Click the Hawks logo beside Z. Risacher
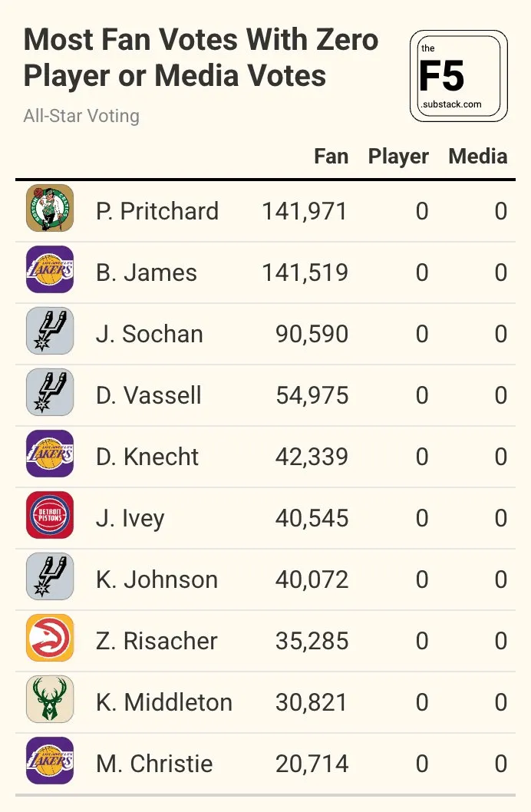The width and height of the screenshot is (531, 812). point(50,638)
